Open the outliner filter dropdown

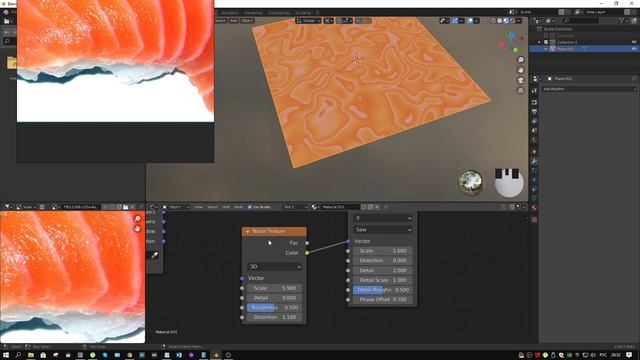coord(623,20)
